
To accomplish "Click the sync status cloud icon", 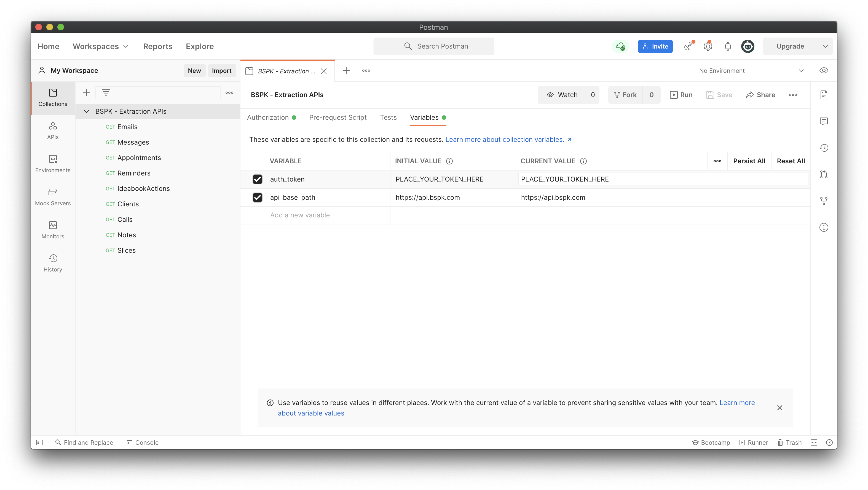I will pos(620,46).
